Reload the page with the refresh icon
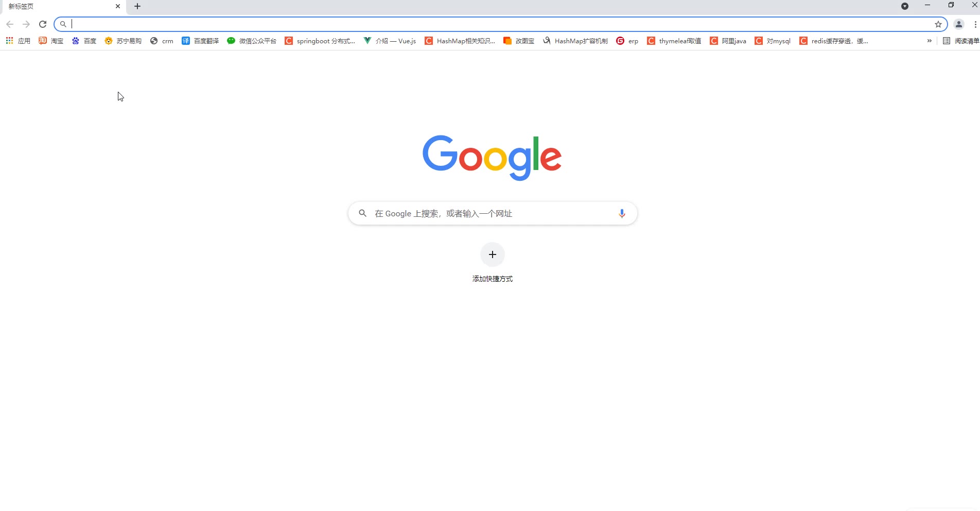 (43, 24)
